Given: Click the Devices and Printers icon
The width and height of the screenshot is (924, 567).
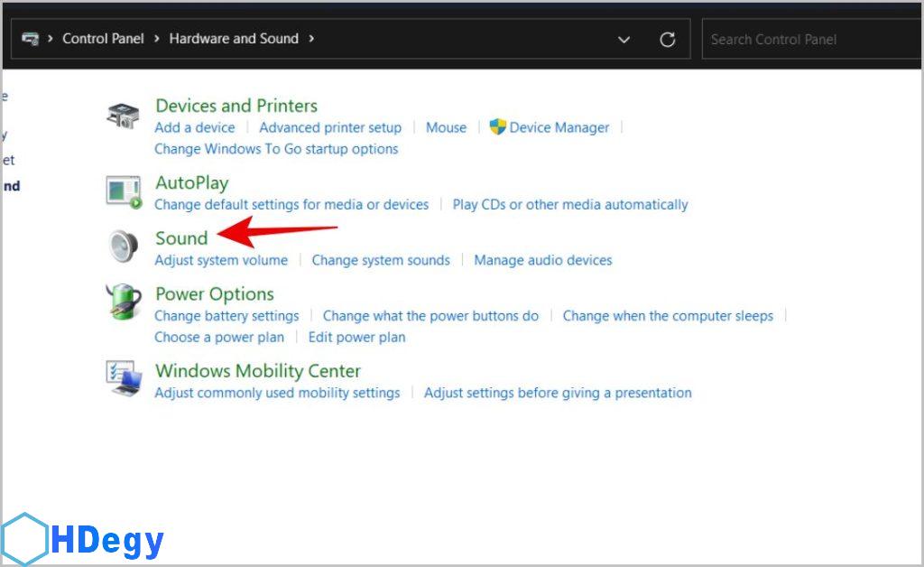Looking at the screenshot, I should coord(124,116).
